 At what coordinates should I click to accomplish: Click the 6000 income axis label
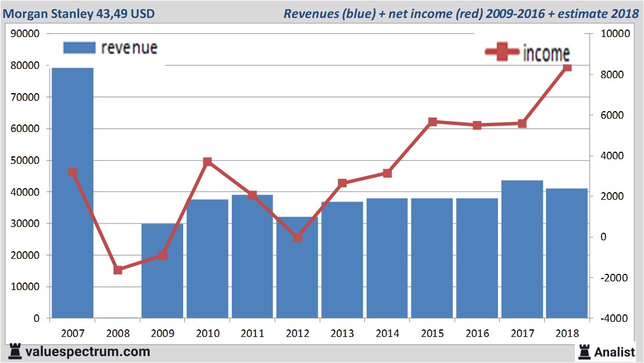pos(612,115)
